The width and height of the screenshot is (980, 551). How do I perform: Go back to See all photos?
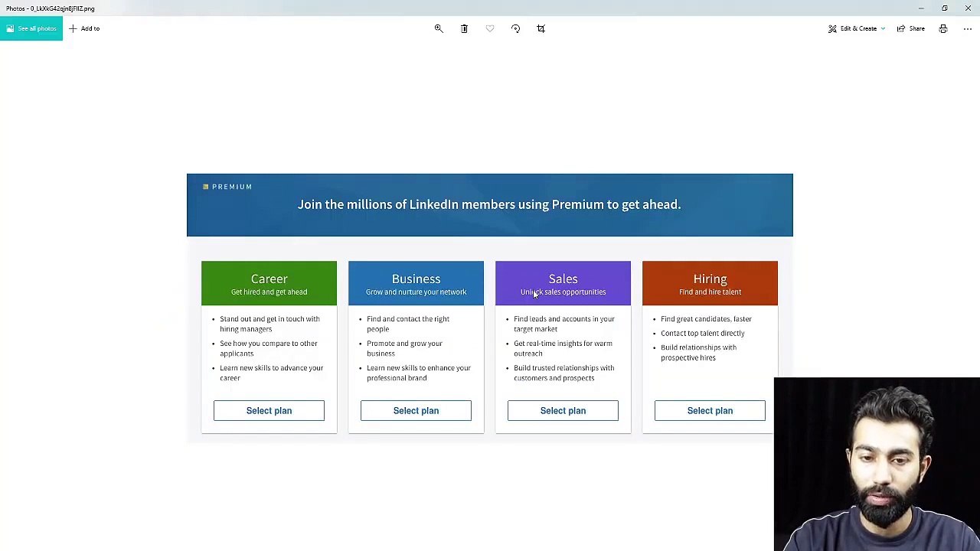[31, 28]
